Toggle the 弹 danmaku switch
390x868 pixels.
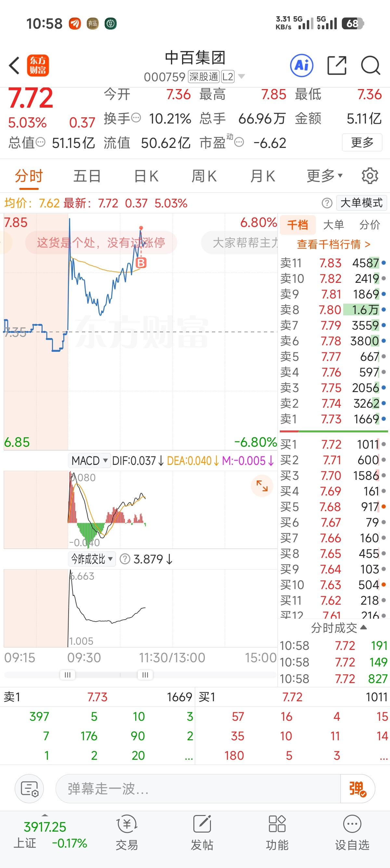tap(357, 788)
